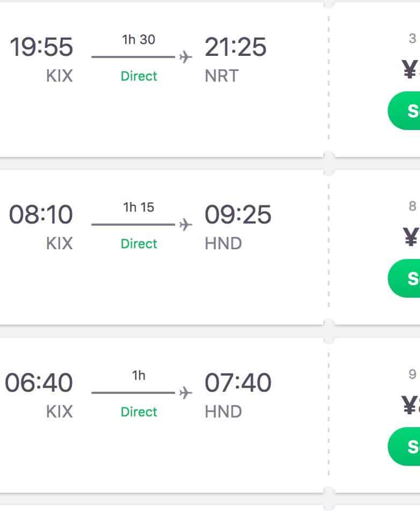Click the 06:40 departure time
This screenshot has height=511, width=420.
click(39, 383)
